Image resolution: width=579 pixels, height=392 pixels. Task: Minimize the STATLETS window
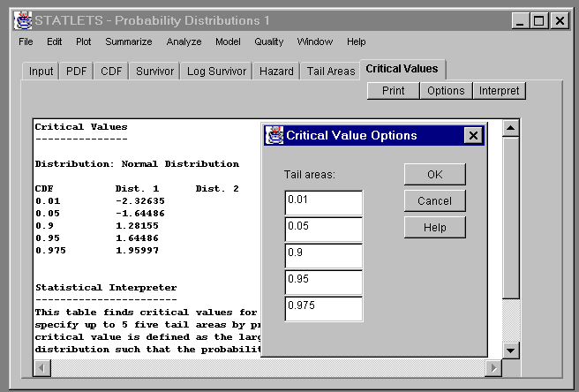(x=520, y=20)
